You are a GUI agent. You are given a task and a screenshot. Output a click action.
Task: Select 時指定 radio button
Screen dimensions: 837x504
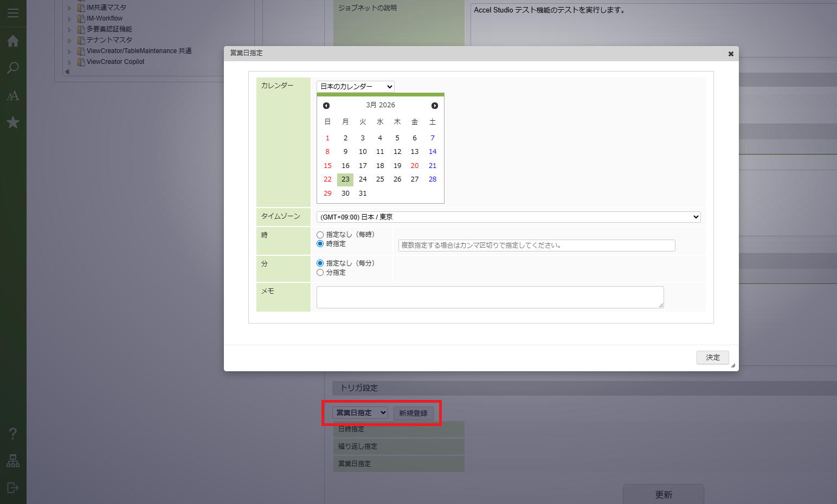320,244
